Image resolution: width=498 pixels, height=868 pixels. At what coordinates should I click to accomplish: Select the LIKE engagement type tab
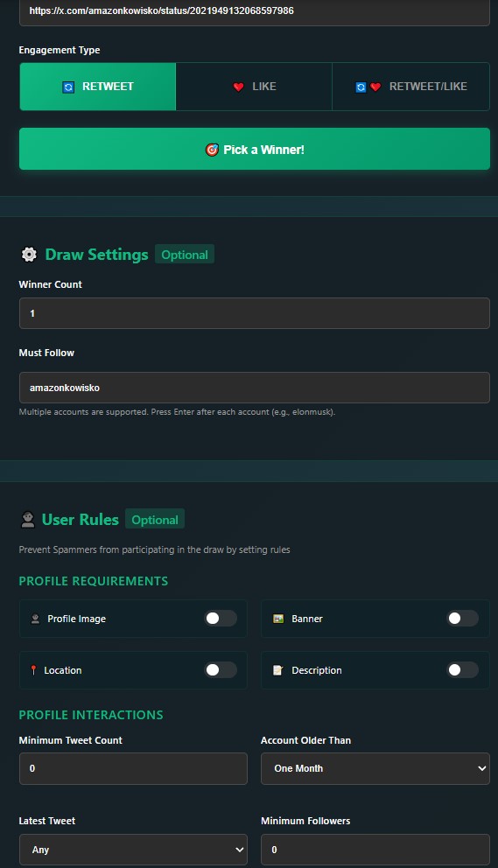tap(254, 87)
